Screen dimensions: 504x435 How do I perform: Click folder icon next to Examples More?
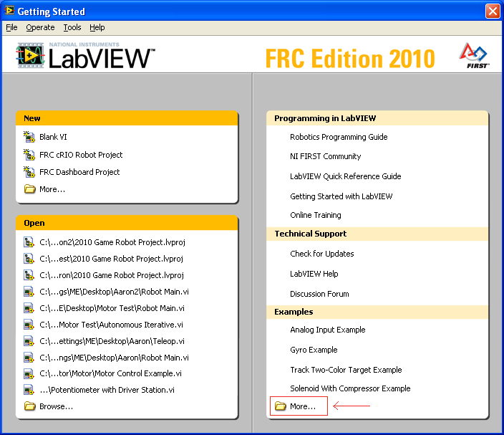click(x=281, y=406)
